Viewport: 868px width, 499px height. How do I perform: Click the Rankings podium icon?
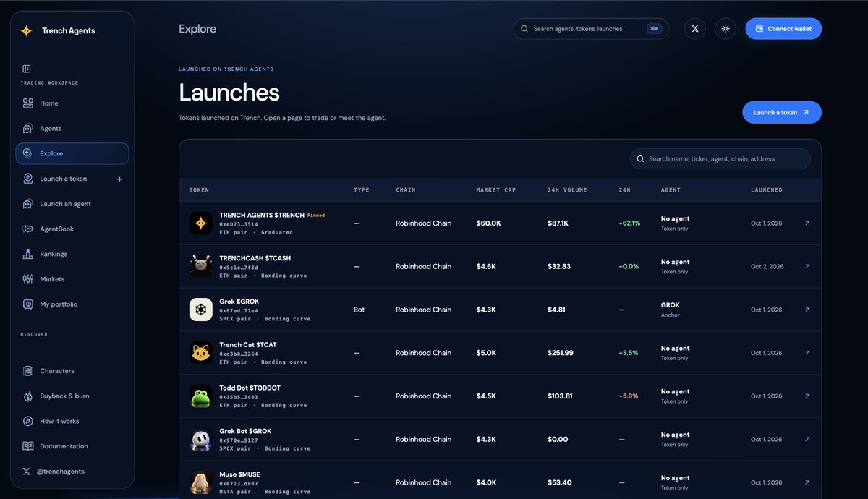(x=27, y=254)
